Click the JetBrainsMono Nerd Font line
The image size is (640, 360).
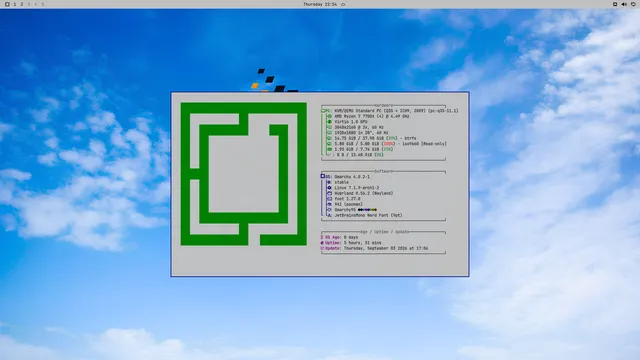coord(368,215)
